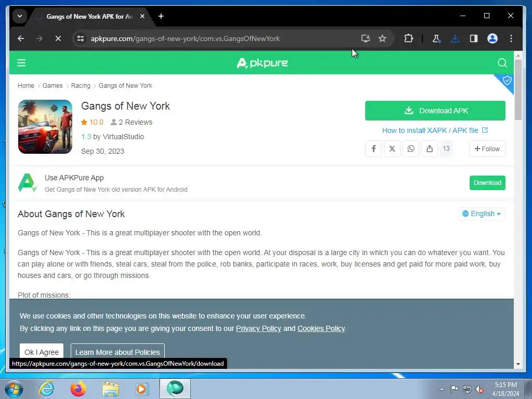Click the 10.0 star rating
The image size is (532, 399).
click(x=92, y=122)
